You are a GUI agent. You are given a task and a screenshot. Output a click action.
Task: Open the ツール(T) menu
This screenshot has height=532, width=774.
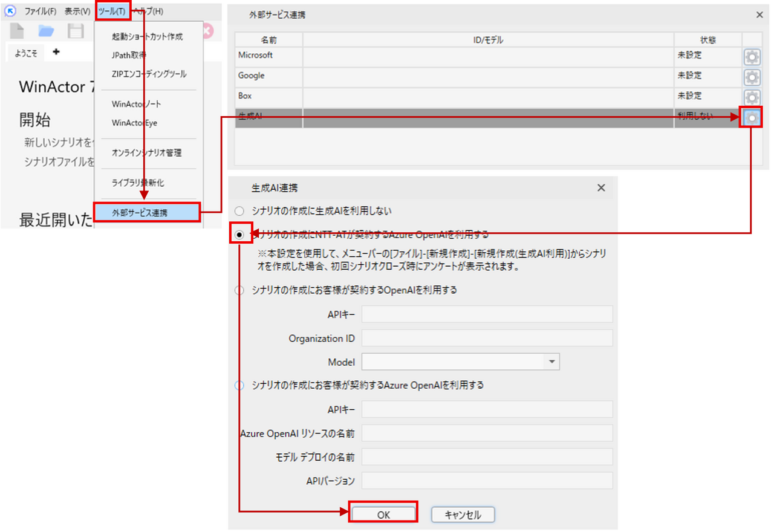pos(112,11)
